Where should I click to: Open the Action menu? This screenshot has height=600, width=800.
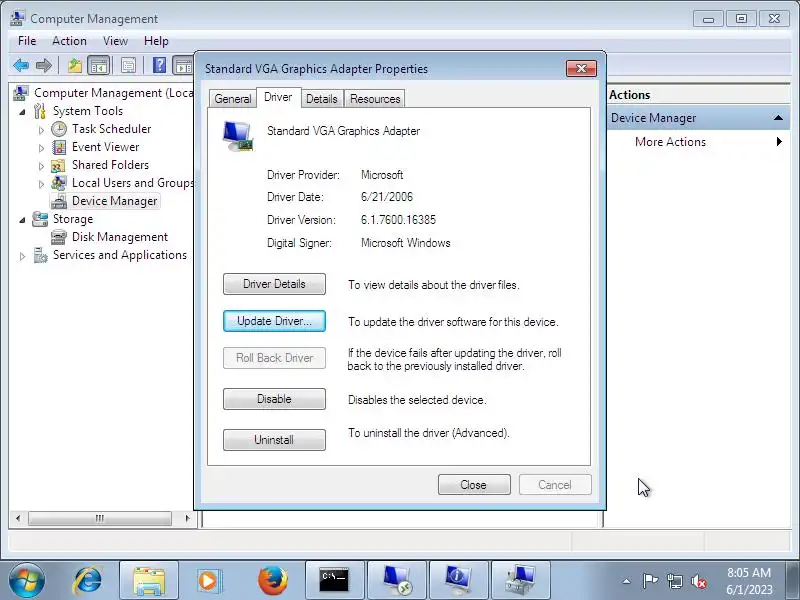[x=69, y=41]
